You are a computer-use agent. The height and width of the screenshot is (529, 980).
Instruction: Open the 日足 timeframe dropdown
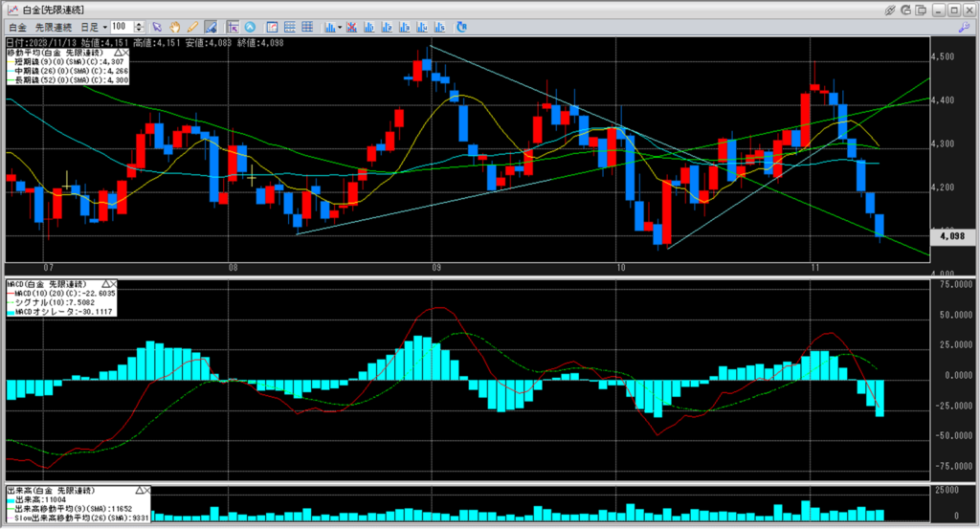[104, 28]
